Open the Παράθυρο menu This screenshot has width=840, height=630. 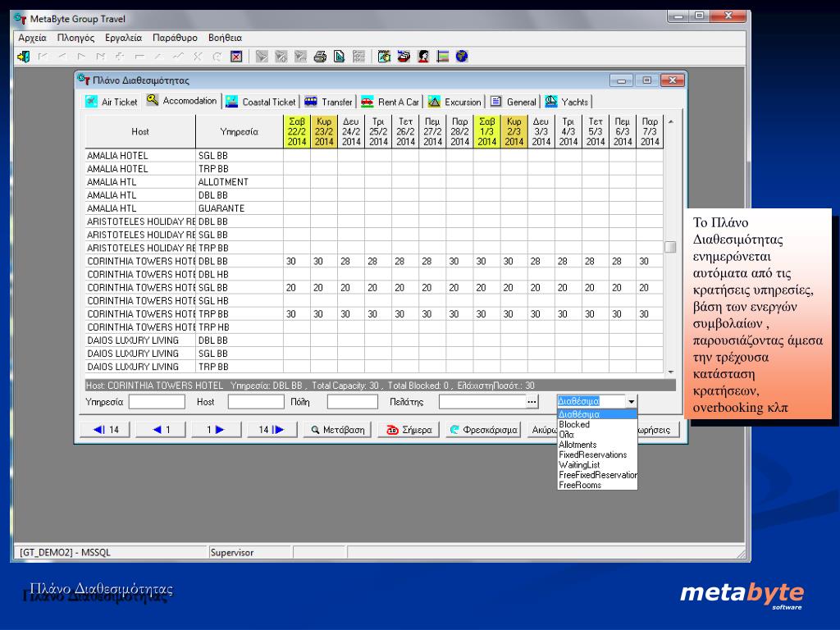[x=175, y=38]
